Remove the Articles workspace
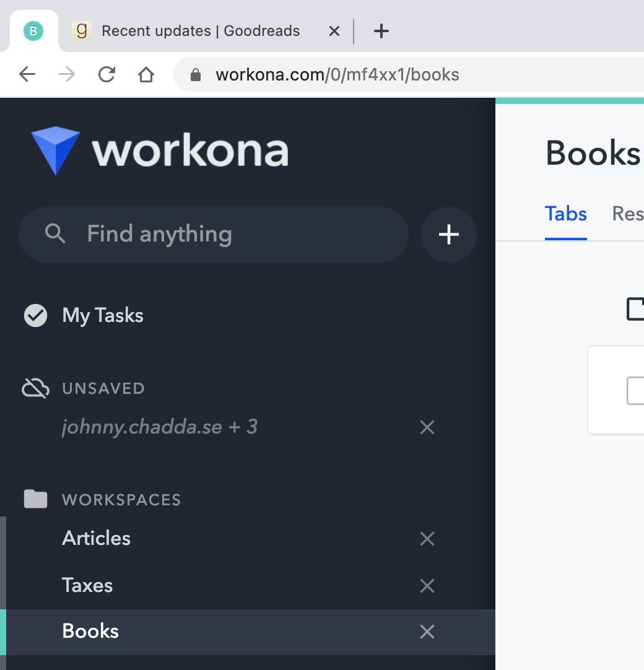 pos(427,539)
